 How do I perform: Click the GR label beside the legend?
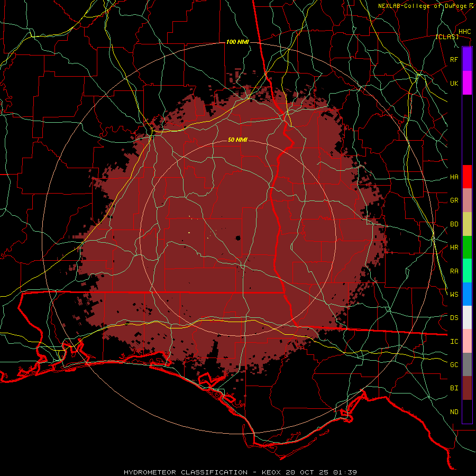[454, 200]
